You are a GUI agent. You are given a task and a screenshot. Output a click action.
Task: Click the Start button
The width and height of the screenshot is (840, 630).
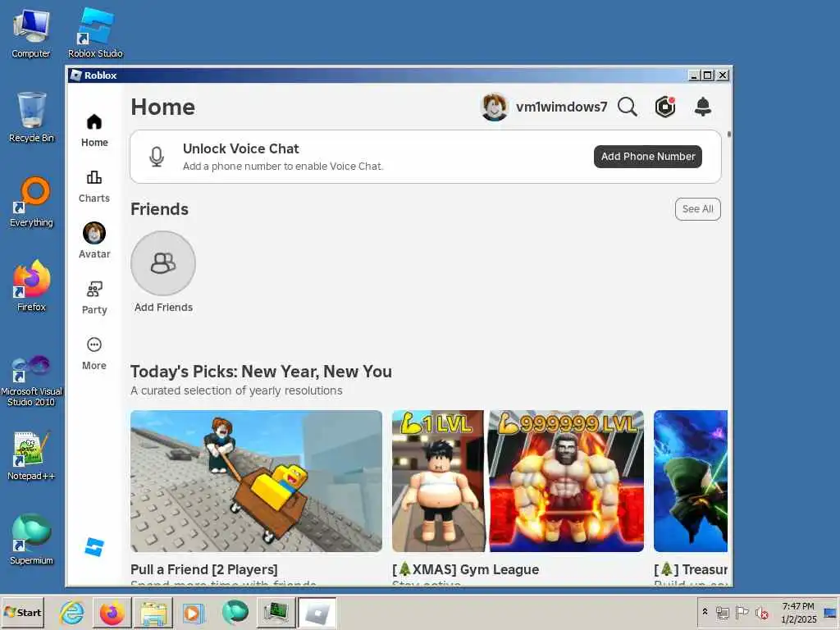point(22,612)
